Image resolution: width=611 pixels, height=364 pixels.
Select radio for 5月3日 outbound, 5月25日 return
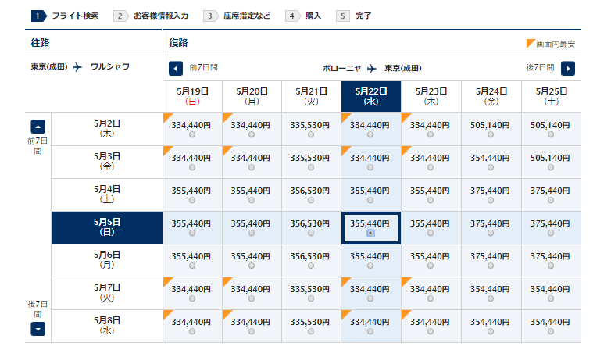click(x=551, y=167)
